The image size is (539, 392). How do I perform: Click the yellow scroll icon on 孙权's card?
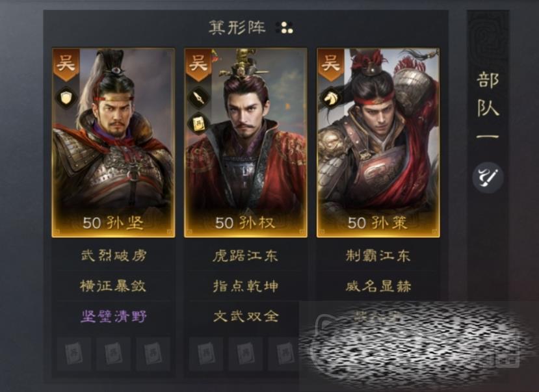point(199,123)
